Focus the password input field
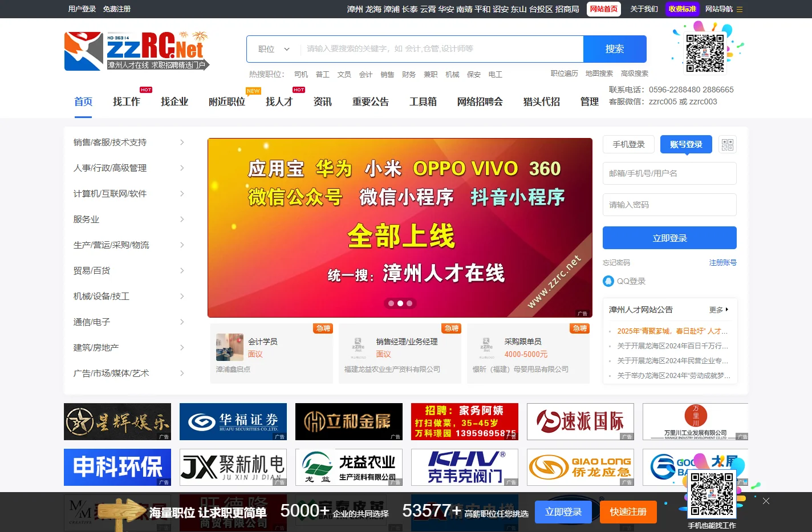 669,205
